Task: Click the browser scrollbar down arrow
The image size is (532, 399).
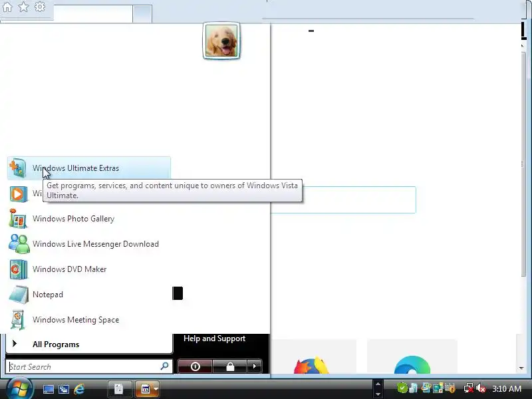Action: pyautogui.click(x=522, y=368)
